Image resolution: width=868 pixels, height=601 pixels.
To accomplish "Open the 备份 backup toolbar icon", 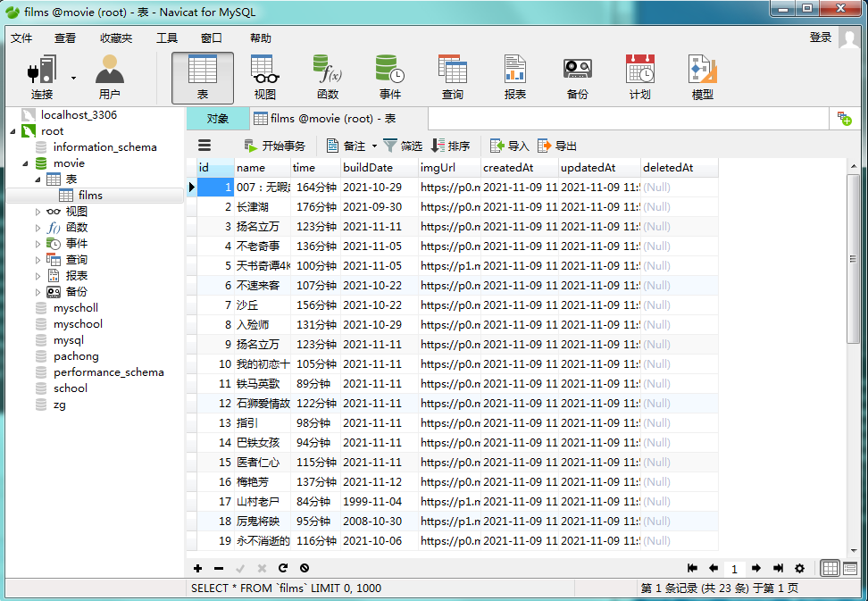I will click(x=578, y=78).
